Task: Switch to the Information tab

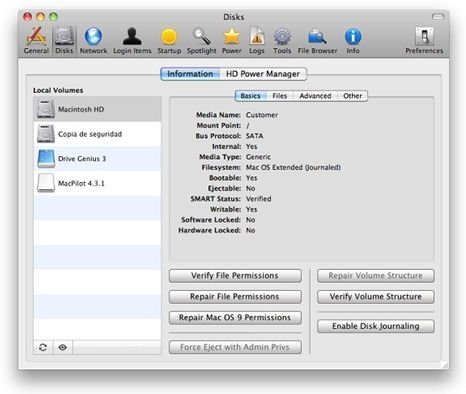Action: coord(190,74)
